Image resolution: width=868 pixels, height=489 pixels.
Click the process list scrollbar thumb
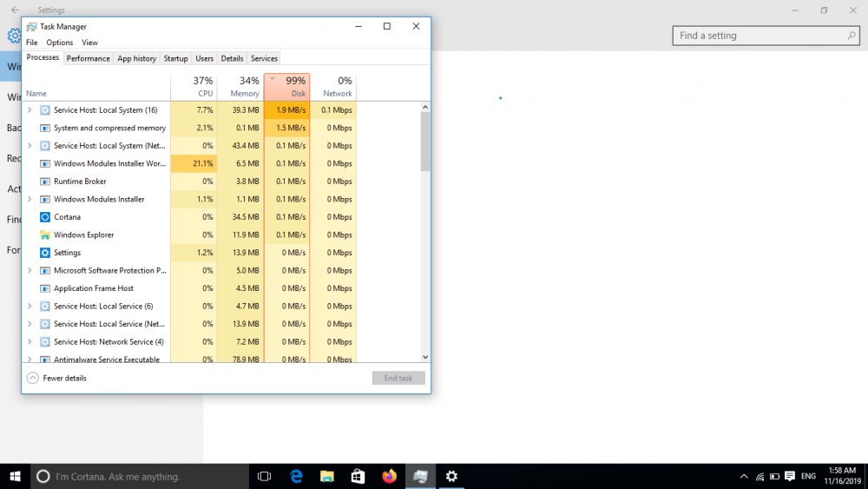425,142
